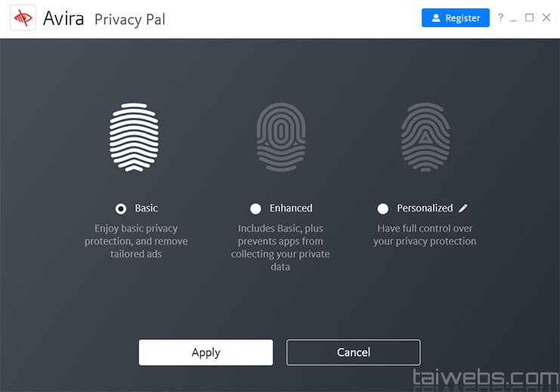Image resolution: width=560 pixels, height=392 pixels.
Task: Click the user icon in Register button
Action: [x=436, y=18]
